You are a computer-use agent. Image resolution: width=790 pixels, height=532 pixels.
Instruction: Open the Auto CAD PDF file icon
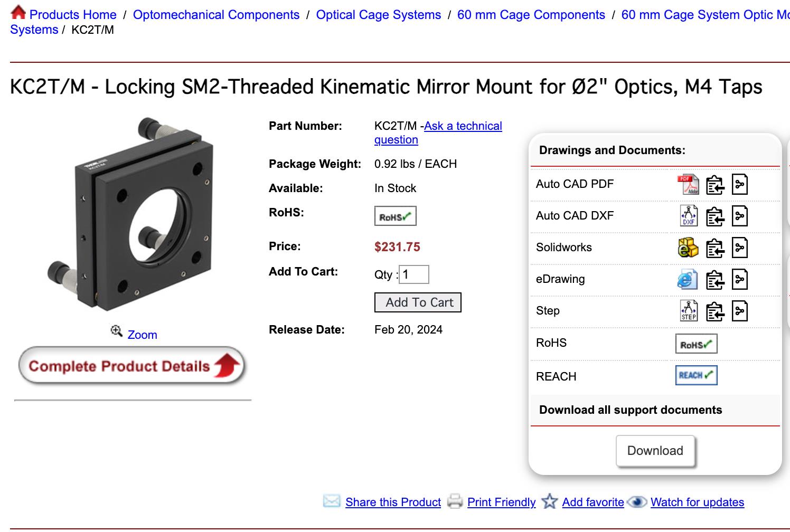click(688, 184)
